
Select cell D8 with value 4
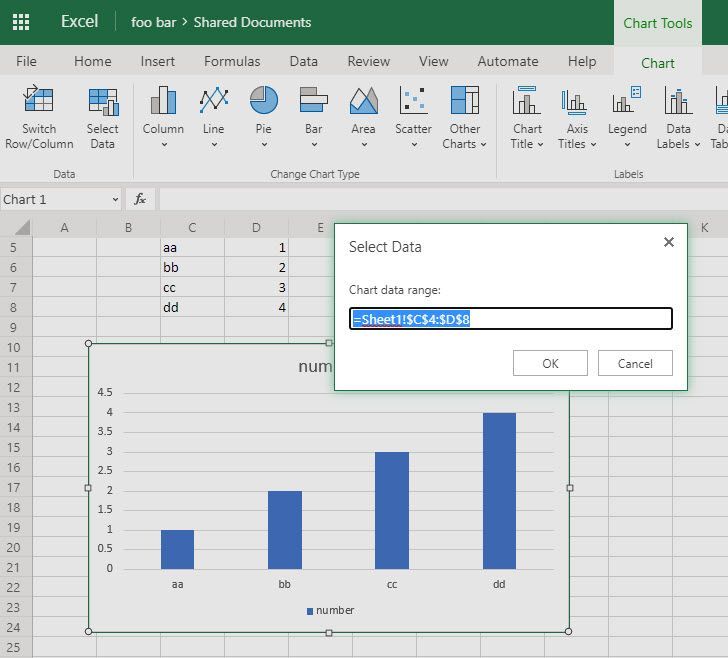point(256,307)
